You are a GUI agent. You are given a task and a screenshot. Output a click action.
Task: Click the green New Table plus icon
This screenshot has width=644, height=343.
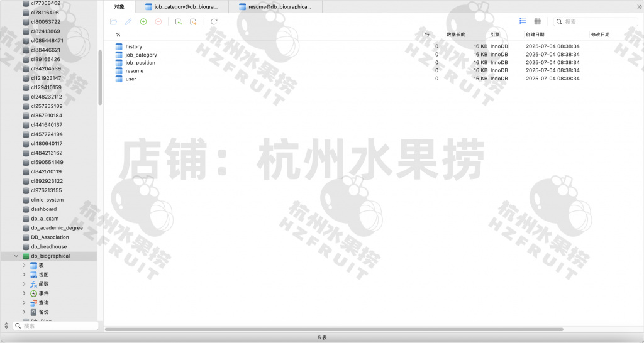click(x=143, y=21)
